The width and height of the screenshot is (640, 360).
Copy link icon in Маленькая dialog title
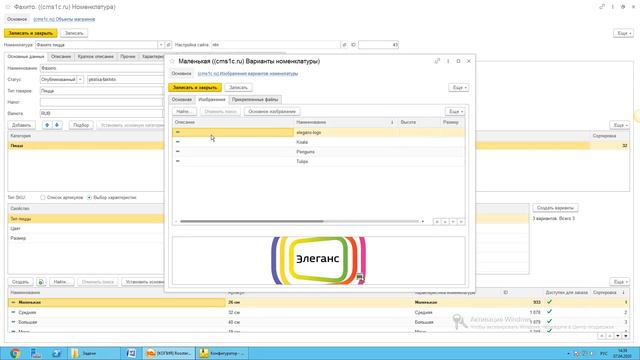tap(437, 61)
